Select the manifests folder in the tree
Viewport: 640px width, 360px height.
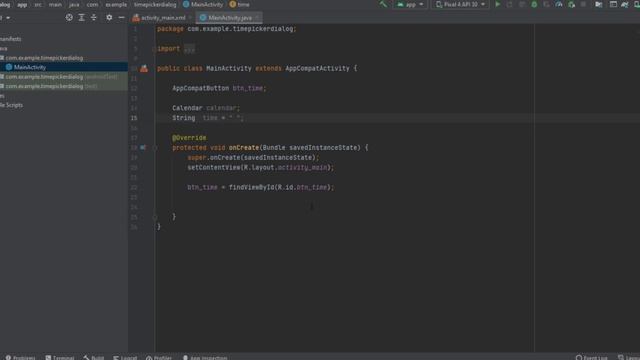11,39
